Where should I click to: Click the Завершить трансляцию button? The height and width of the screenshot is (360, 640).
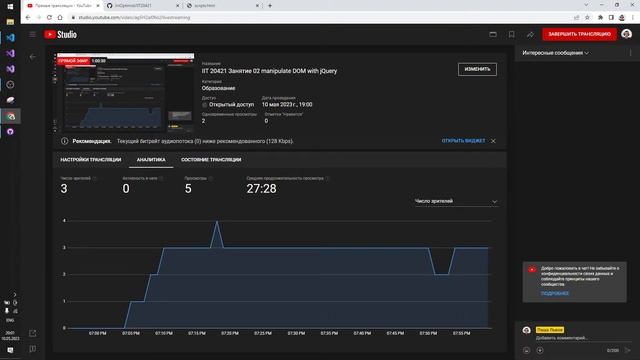(x=579, y=34)
